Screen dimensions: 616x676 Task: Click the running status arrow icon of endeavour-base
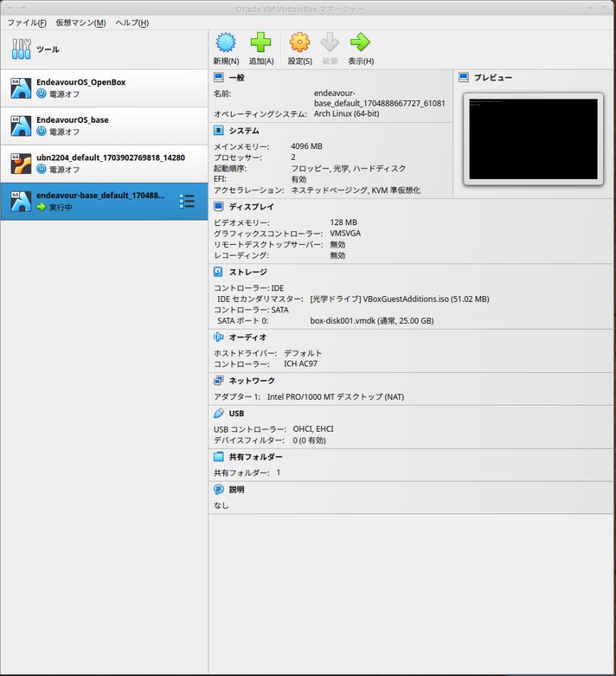point(41,207)
